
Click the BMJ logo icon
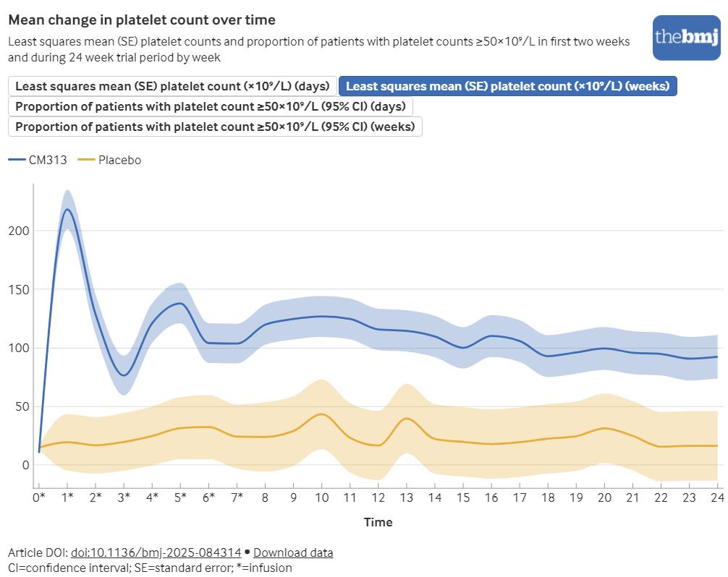[687, 37]
